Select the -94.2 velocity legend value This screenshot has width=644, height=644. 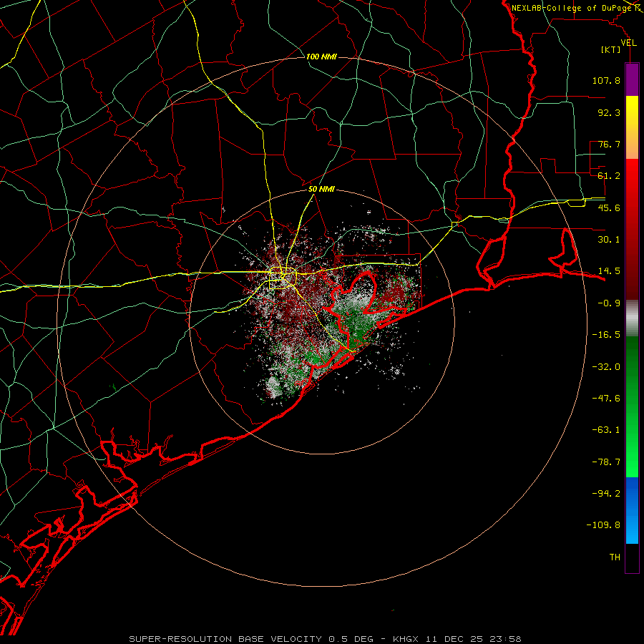click(606, 494)
